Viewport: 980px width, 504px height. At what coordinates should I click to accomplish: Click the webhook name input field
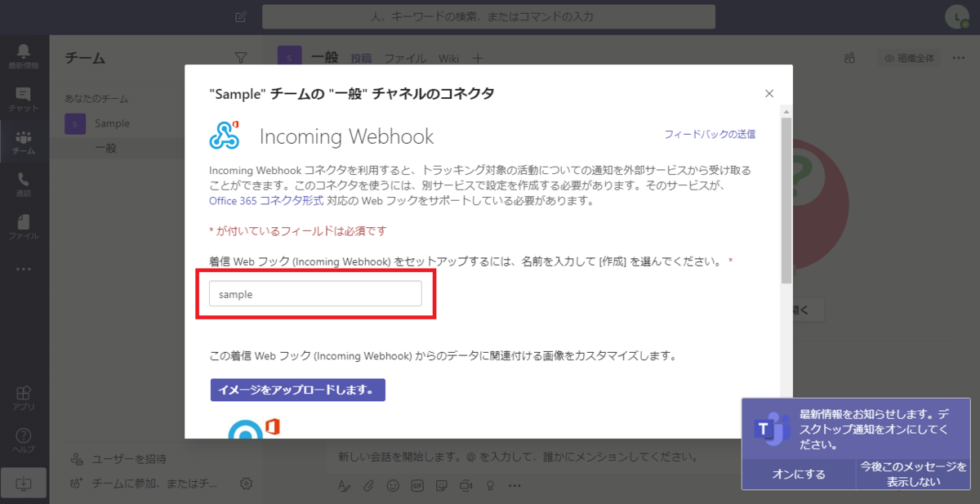(x=315, y=294)
